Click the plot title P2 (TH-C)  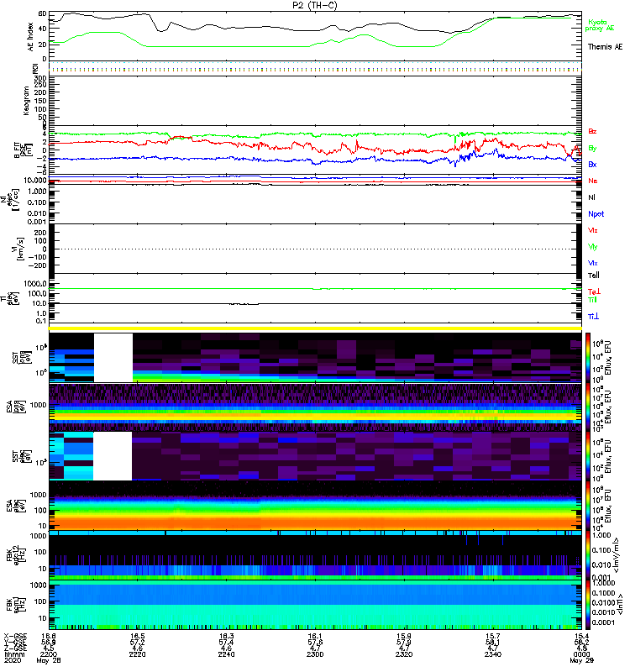(x=314, y=5)
